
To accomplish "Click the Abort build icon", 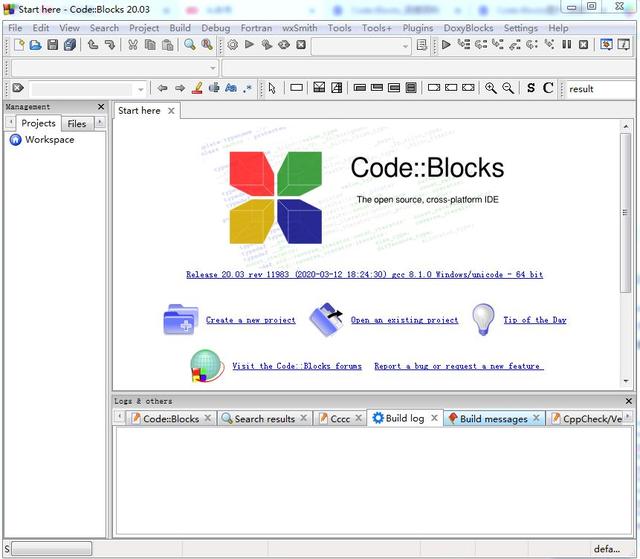I will [301, 44].
